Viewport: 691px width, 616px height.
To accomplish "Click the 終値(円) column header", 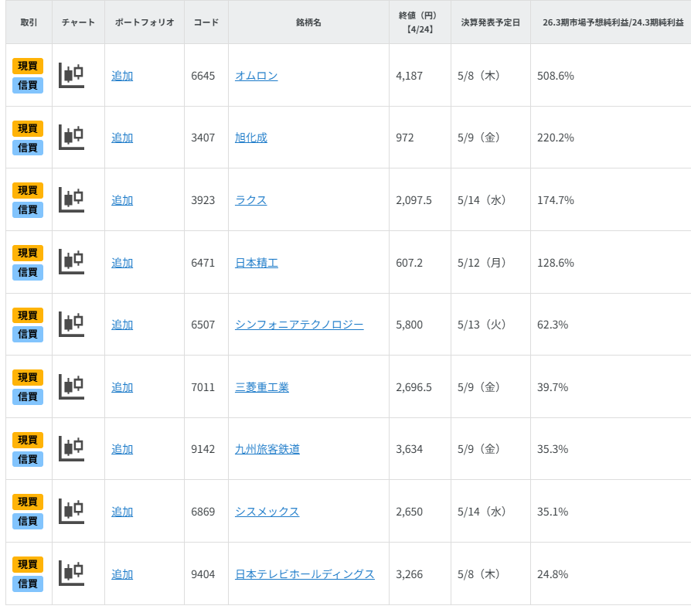I will pos(418,22).
